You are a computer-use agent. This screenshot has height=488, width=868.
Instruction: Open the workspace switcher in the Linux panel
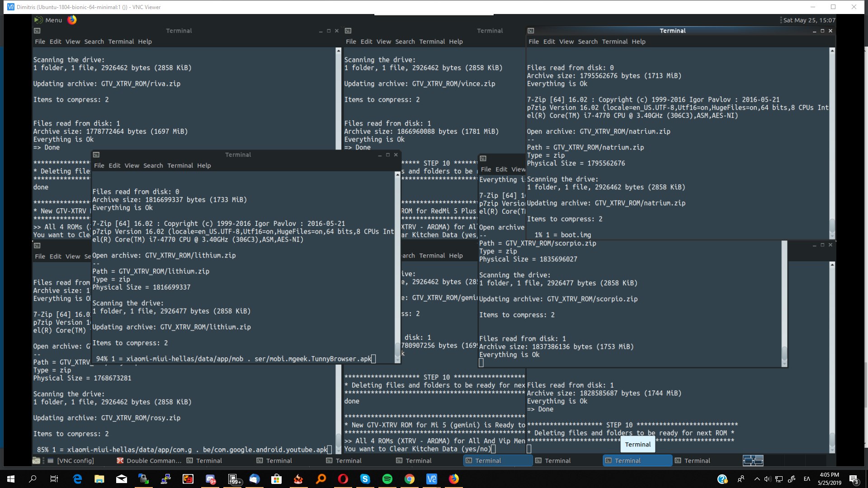(753, 460)
